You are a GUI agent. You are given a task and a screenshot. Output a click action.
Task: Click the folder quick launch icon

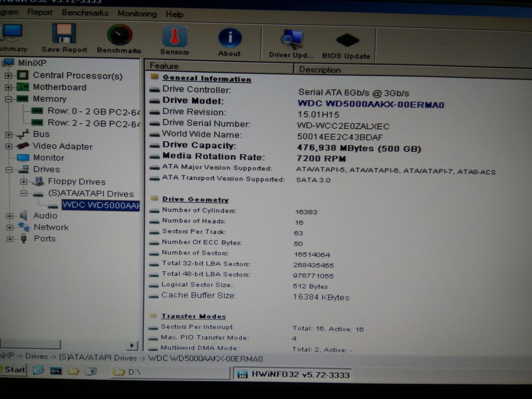pos(73,371)
